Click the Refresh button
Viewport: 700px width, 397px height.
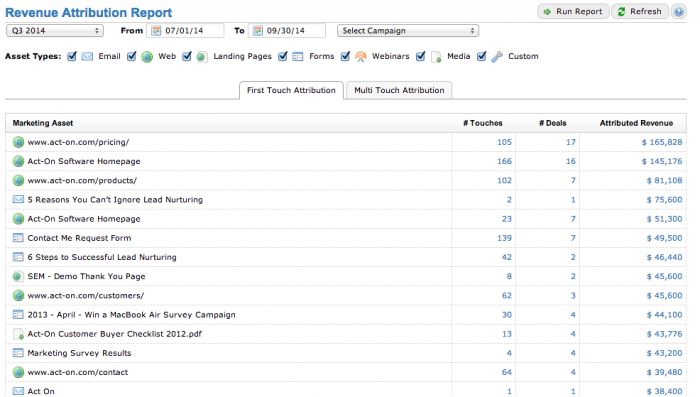click(x=640, y=12)
